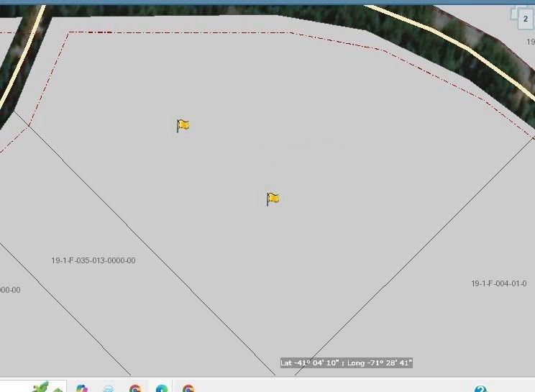This screenshot has width=535, height=392.
Task: Open the layer stack icon labeled 2
Action: (x=523, y=18)
